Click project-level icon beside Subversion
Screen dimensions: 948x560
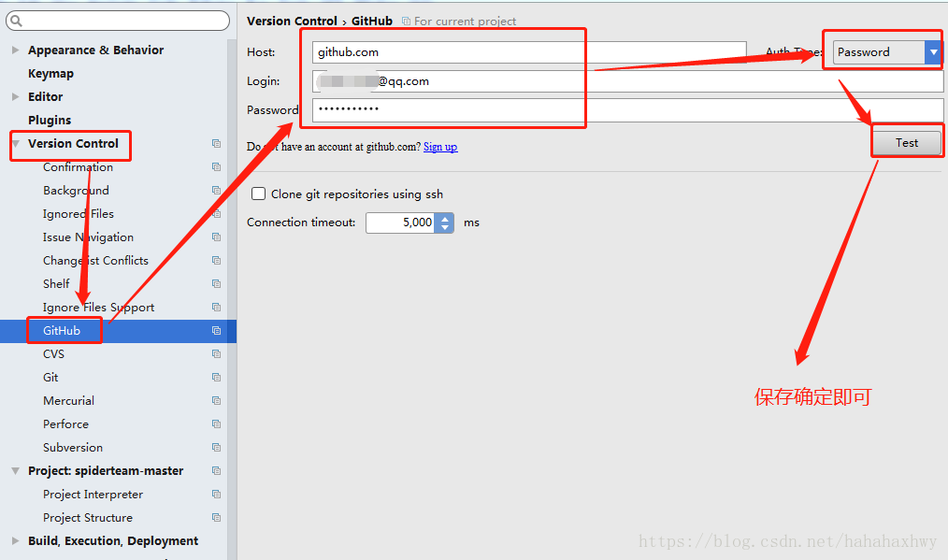coord(216,448)
